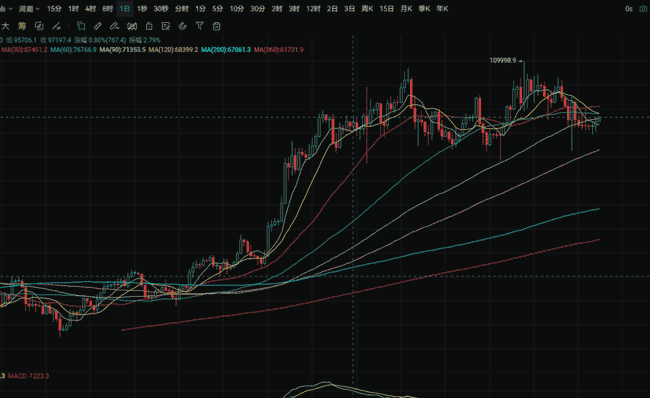Switch to the 周K weekly chart
The height and width of the screenshot is (398, 650).
tap(367, 9)
